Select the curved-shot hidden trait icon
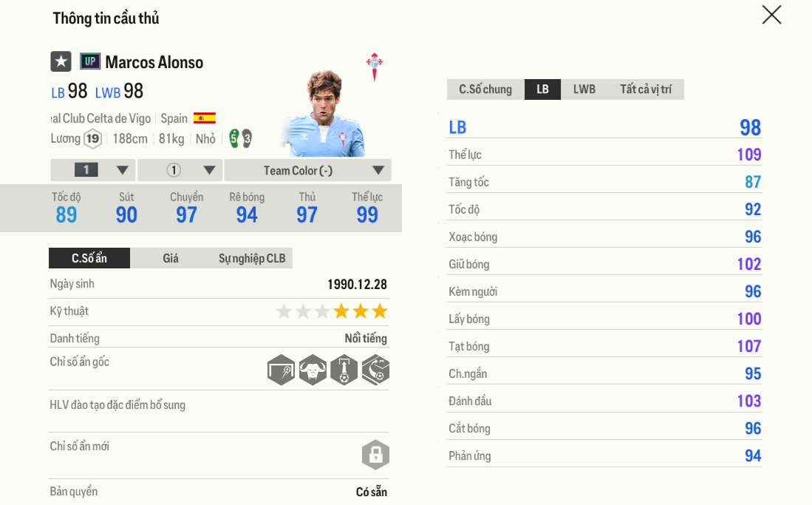This screenshot has width=812, height=505. tap(375, 370)
